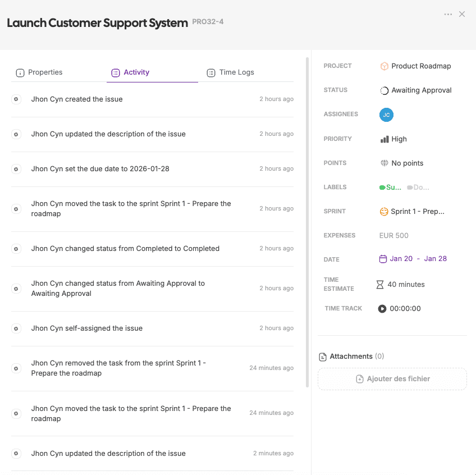Select the Activity tab
The width and height of the screenshot is (476, 475).
point(131,72)
